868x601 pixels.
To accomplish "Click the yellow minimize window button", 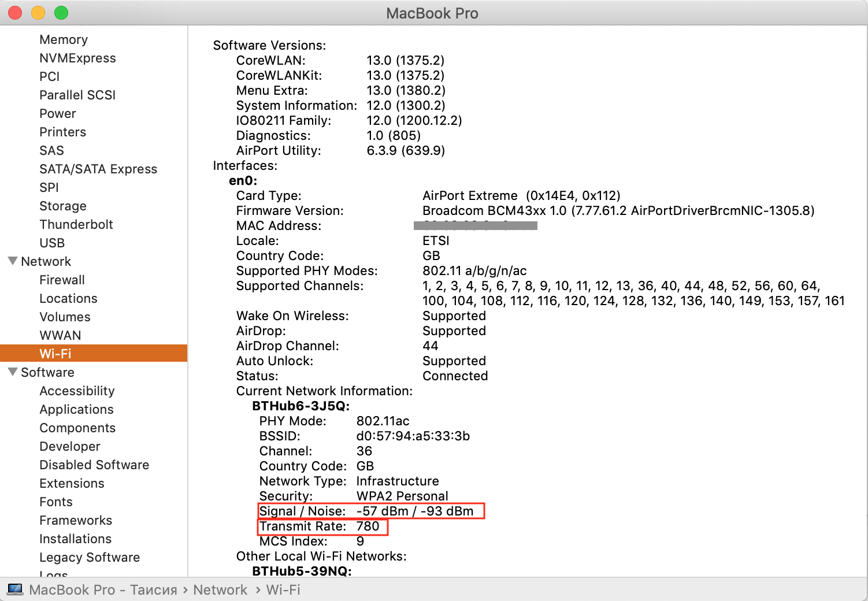I will click(38, 13).
